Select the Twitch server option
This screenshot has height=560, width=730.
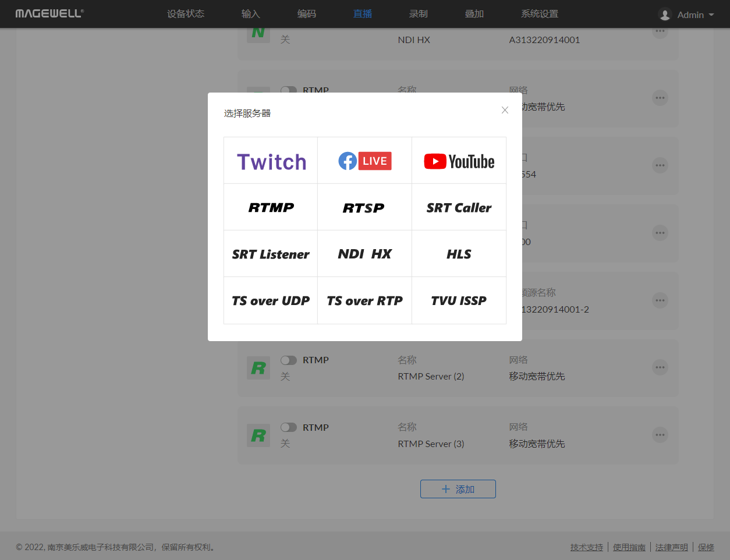[x=271, y=161]
